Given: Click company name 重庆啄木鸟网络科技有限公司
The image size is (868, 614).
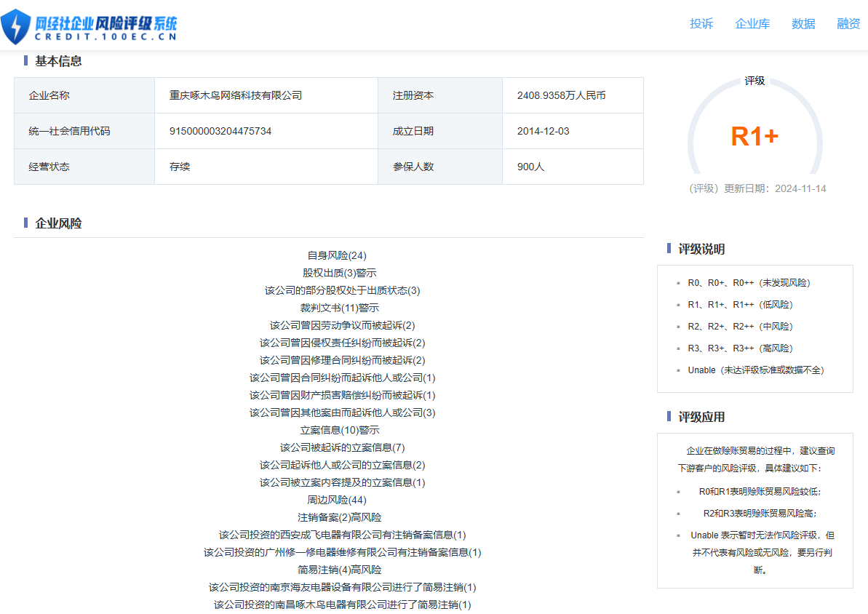Looking at the screenshot, I should (236, 95).
